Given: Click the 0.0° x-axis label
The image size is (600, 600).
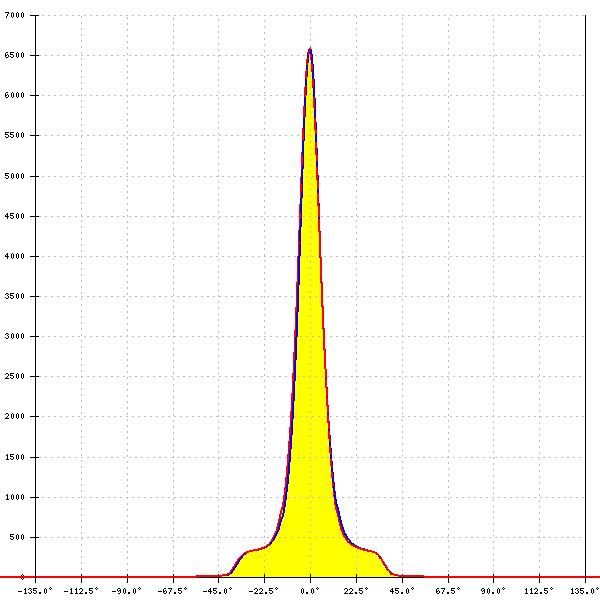Looking at the screenshot, I should [x=310, y=591].
